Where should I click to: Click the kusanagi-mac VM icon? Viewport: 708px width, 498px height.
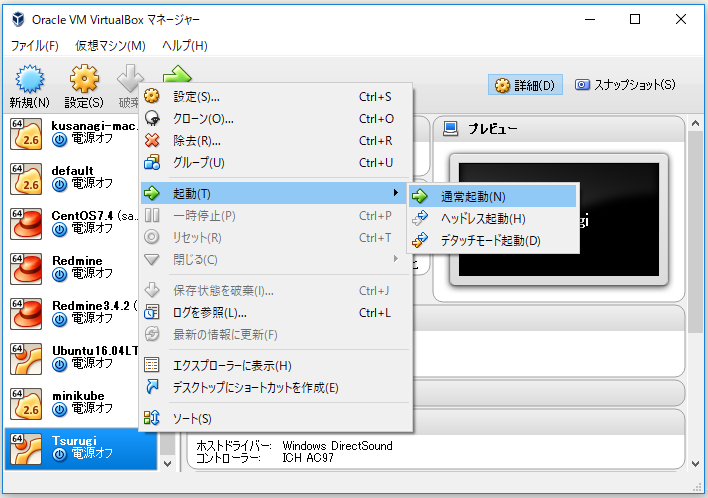[x=26, y=134]
